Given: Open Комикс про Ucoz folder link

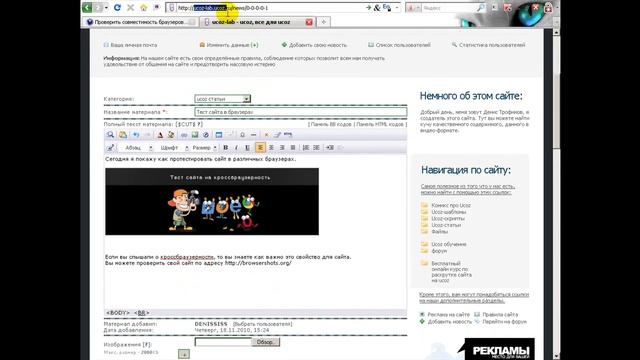Looking at the screenshot, I should (451, 205).
